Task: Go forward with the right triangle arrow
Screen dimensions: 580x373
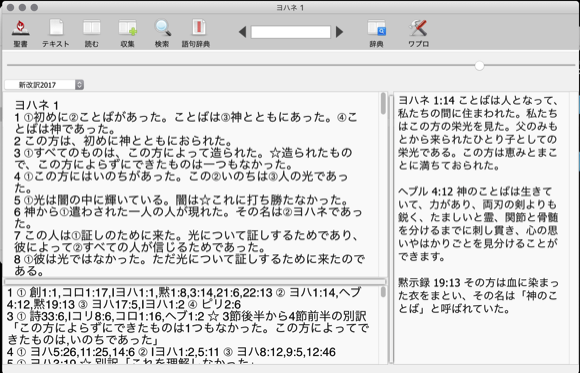Action: click(x=340, y=32)
